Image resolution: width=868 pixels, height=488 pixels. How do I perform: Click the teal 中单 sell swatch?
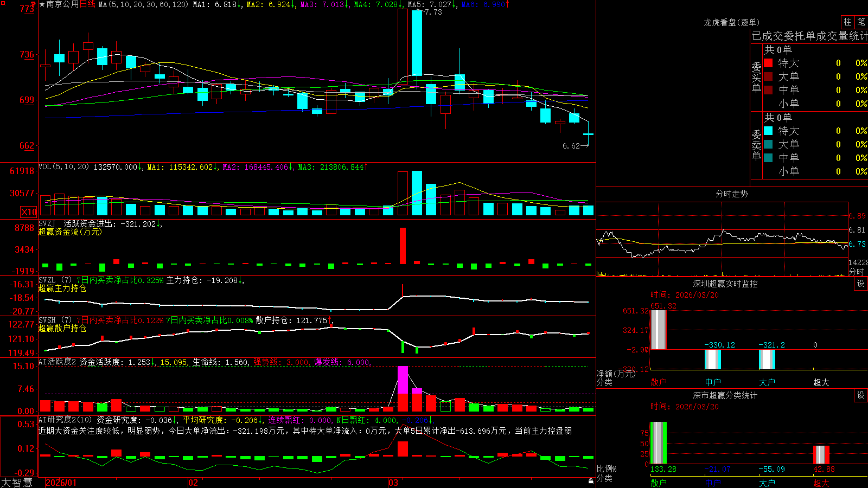tap(768, 158)
